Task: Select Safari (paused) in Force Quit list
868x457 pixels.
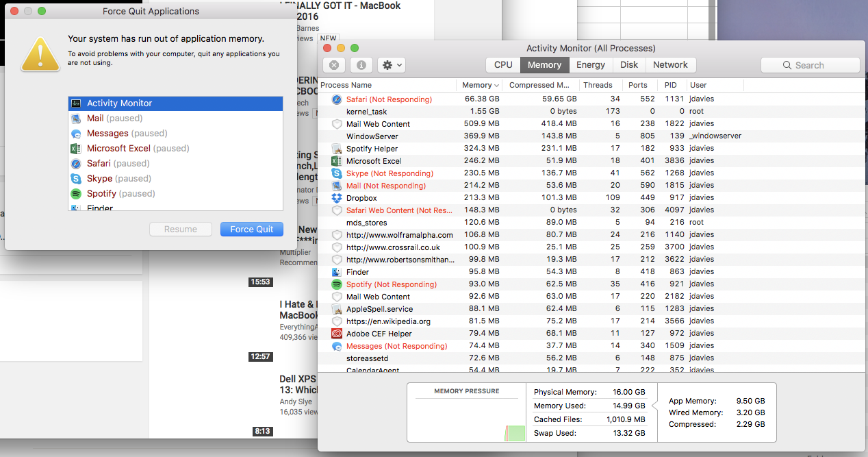Action: 176,164
